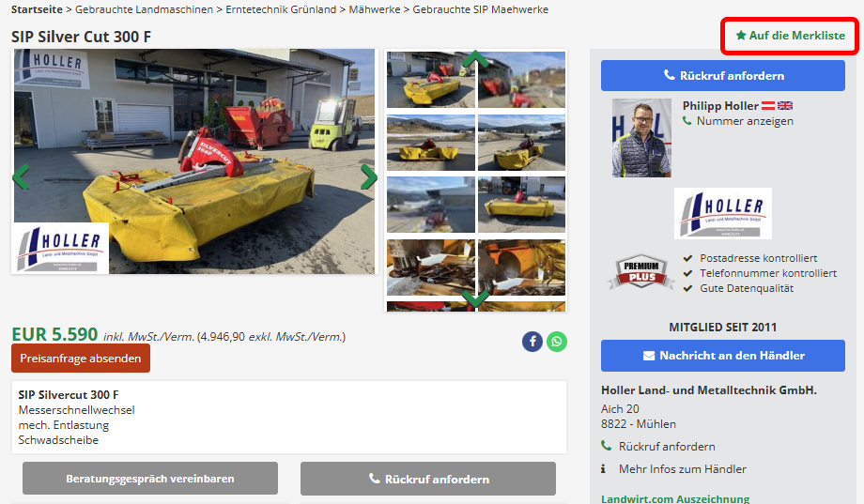Select left thumbnail in third row
The width and height of the screenshot is (864, 504).
pos(431,205)
